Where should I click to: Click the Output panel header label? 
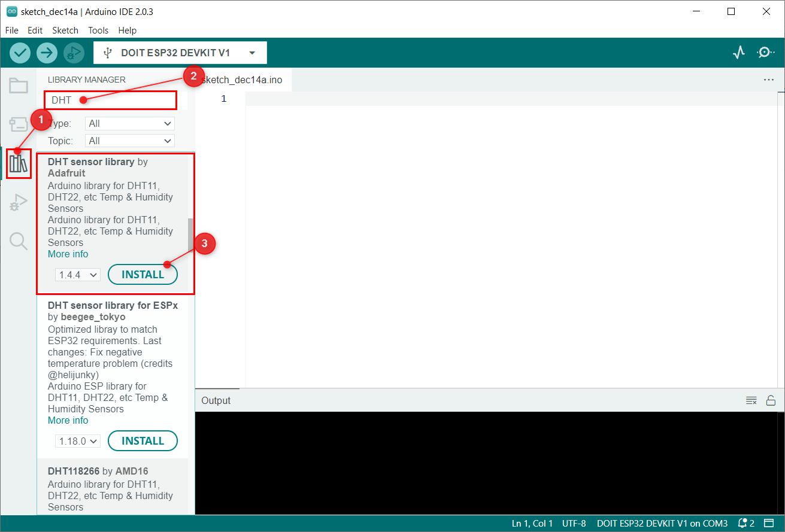click(216, 400)
